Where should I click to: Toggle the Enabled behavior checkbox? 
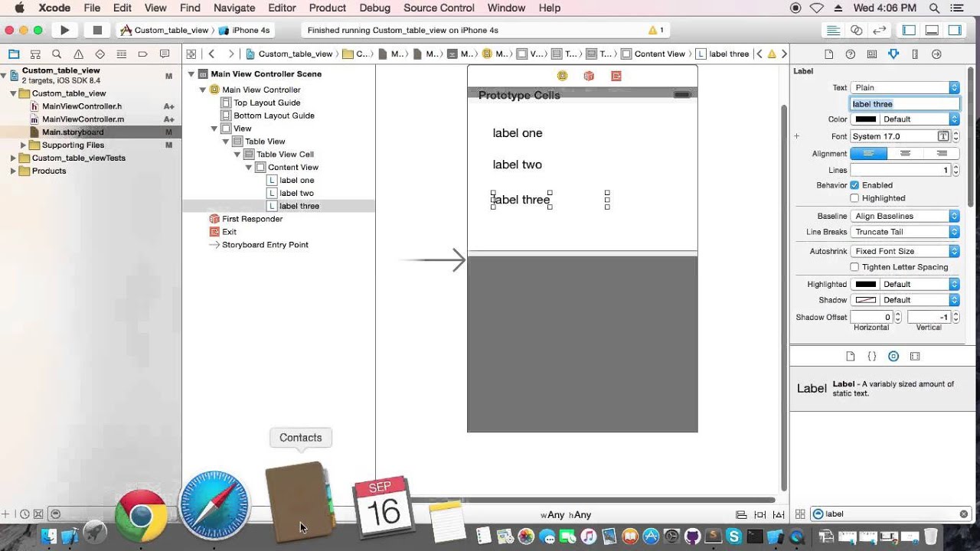click(854, 185)
